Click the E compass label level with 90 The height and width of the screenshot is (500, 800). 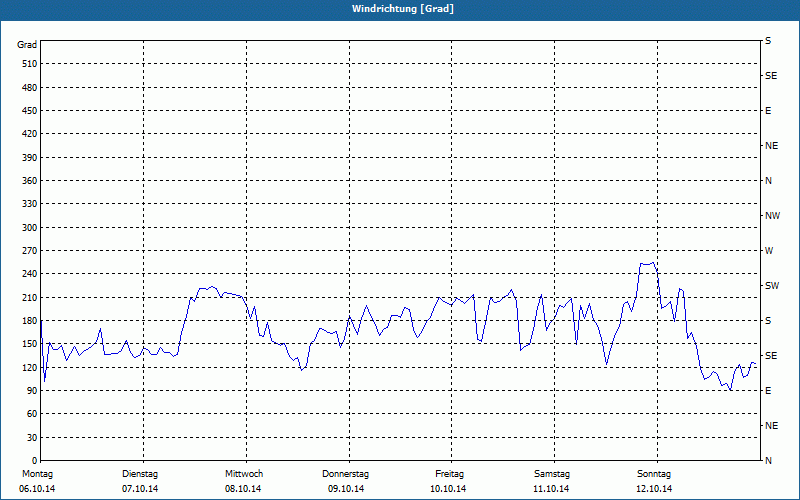pos(768,391)
